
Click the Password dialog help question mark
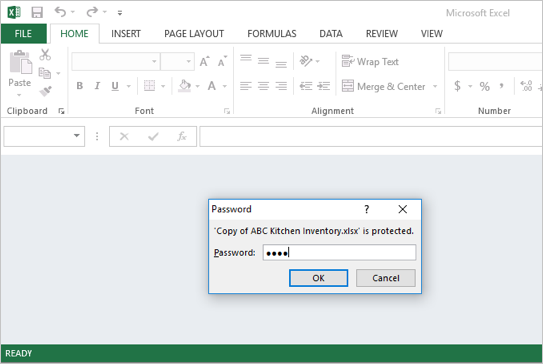click(x=367, y=209)
